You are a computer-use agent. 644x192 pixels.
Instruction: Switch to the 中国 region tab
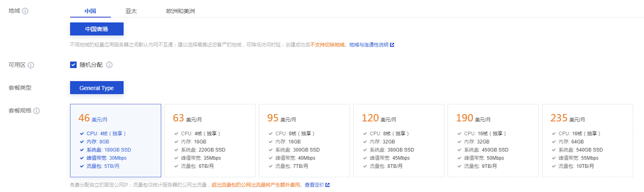[x=90, y=11]
